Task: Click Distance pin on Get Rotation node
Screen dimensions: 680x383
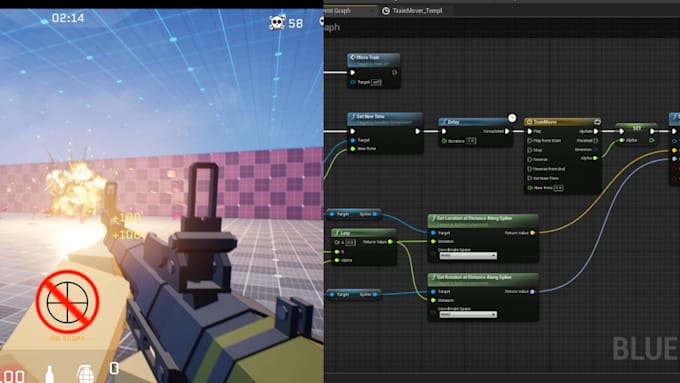Action: pos(433,300)
